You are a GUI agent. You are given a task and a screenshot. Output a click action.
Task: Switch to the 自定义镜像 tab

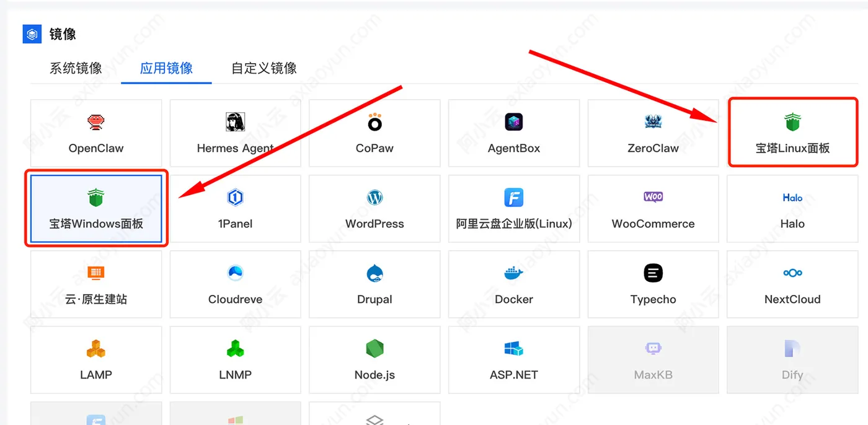coord(264,68)
